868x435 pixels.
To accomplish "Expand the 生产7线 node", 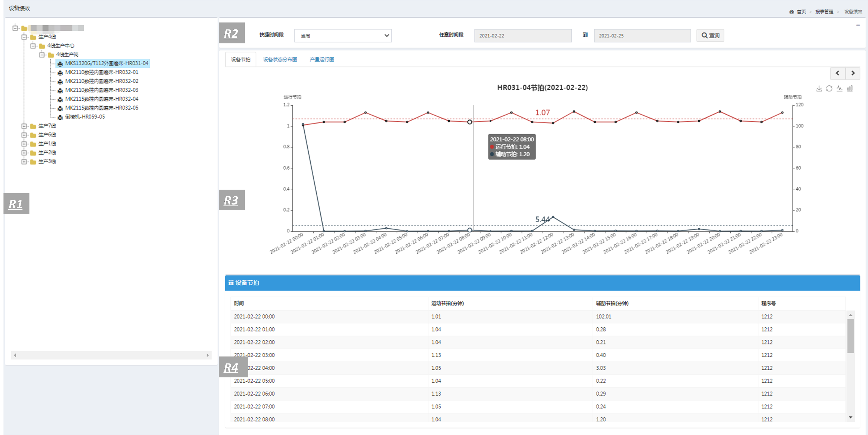I will coord(24,126).
